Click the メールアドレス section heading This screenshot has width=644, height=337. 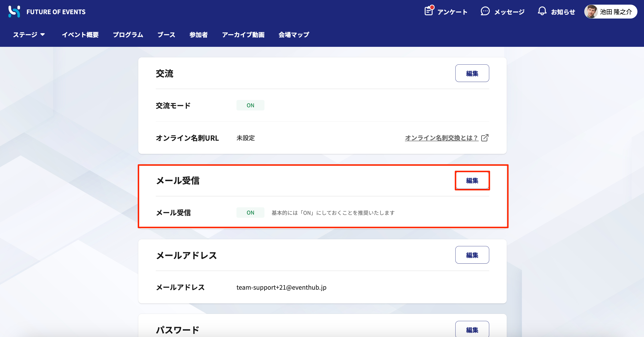[186, 256]
